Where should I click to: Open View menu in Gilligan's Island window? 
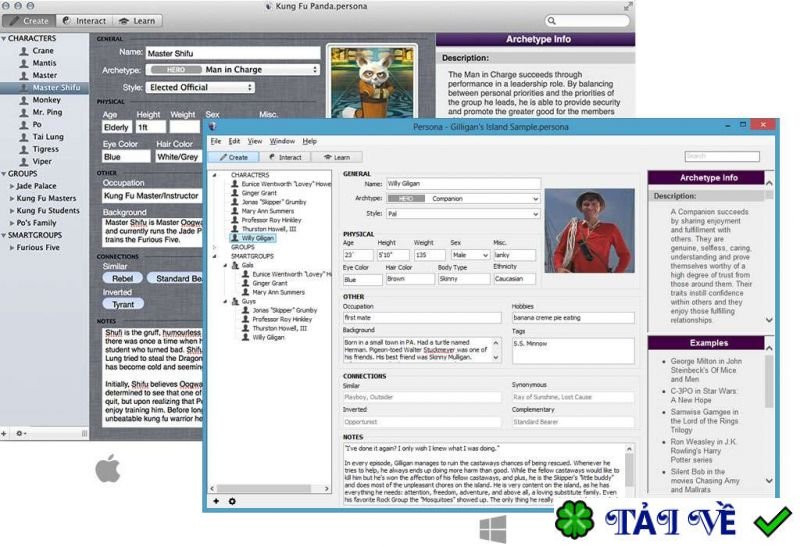(255, 141)
